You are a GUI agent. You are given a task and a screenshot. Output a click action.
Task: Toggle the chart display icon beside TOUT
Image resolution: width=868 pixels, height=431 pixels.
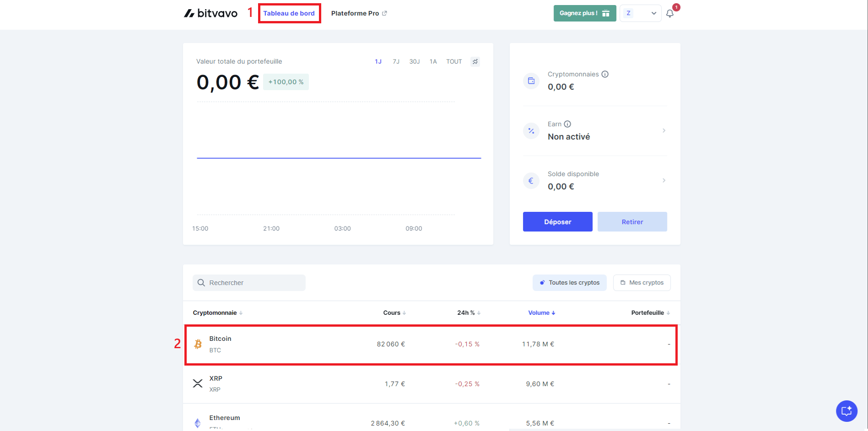point(475,62)
